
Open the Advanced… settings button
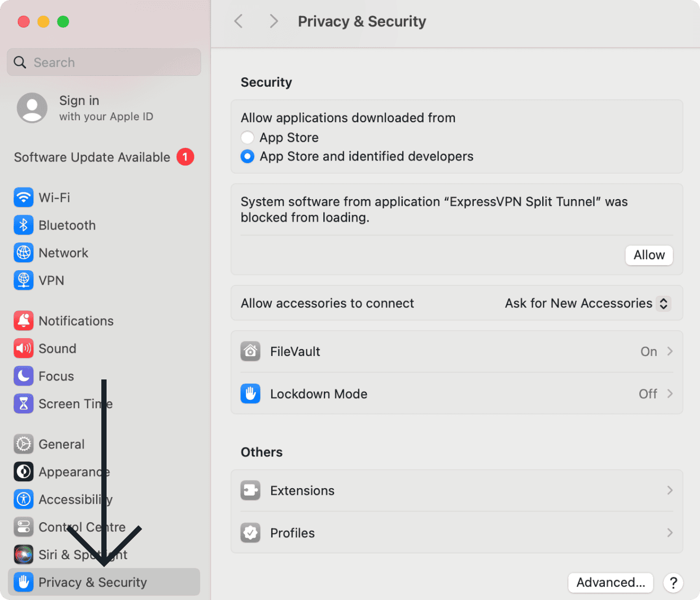click(x=610, y=582)
